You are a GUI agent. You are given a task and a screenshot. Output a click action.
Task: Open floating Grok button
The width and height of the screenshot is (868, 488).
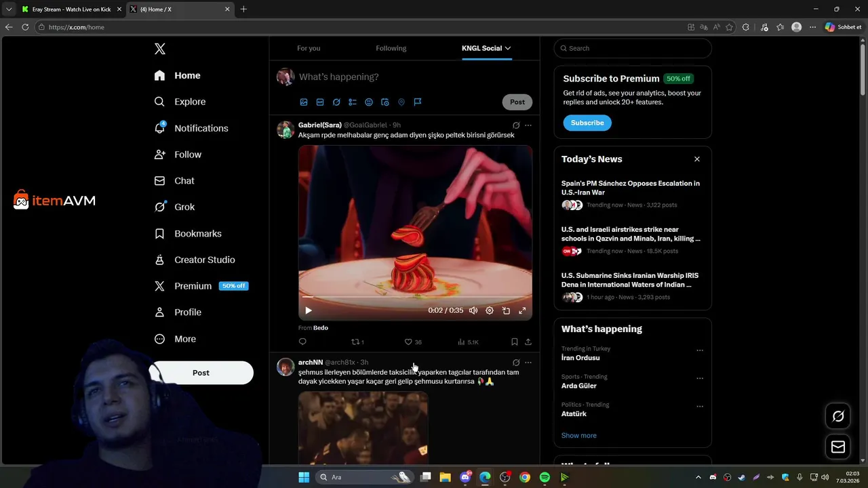pyautogui.click(x=838, y=416)
